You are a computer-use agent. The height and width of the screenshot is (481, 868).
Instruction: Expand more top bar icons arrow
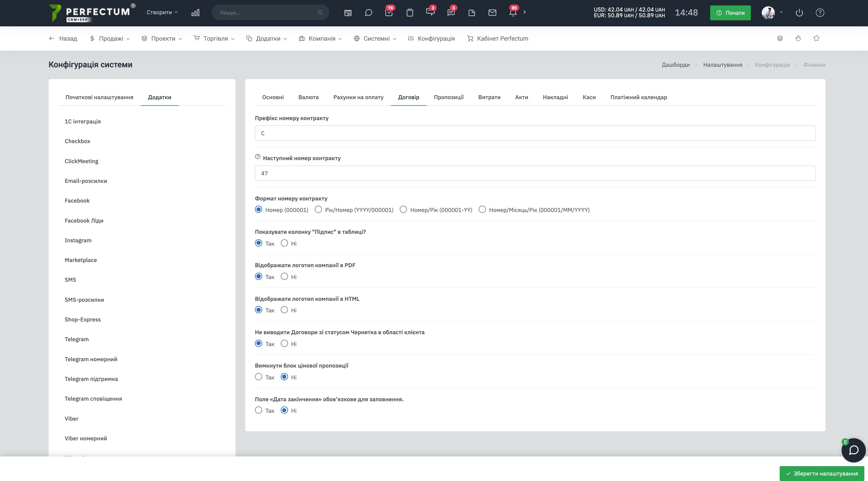(525, 12)
